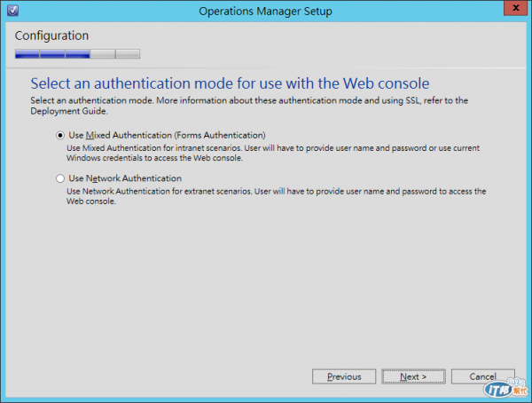Click the 'Operations Manager Setup' window title
532x403 pixels.
point(265,12)
